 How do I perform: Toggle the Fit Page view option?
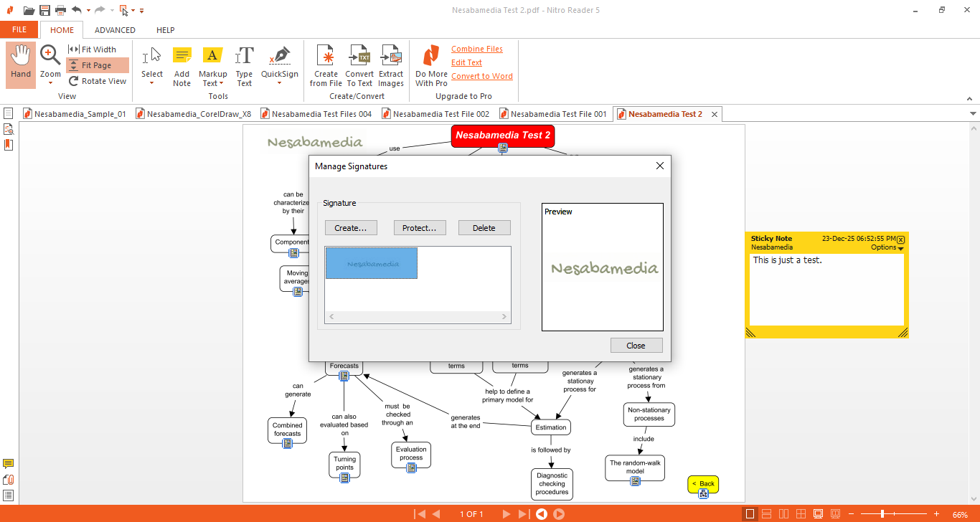click(x=97, y=65)
